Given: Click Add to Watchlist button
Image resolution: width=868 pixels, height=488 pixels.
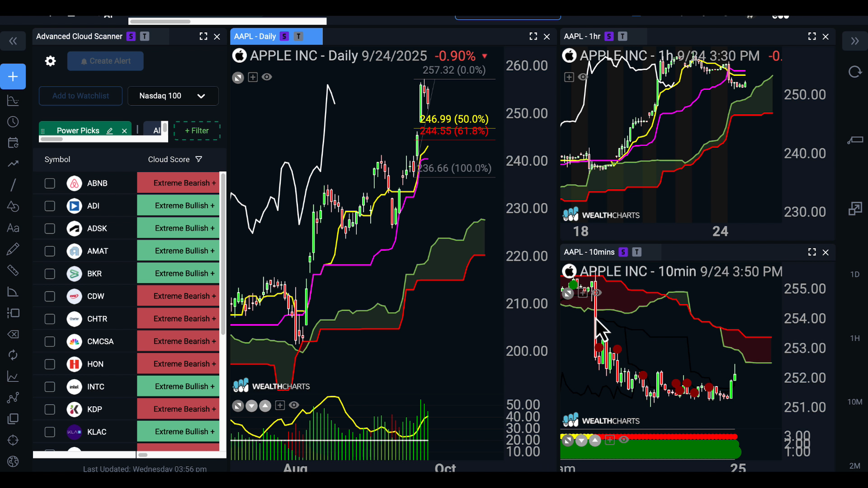Looking at the screenshot, I should pos(80,96).
